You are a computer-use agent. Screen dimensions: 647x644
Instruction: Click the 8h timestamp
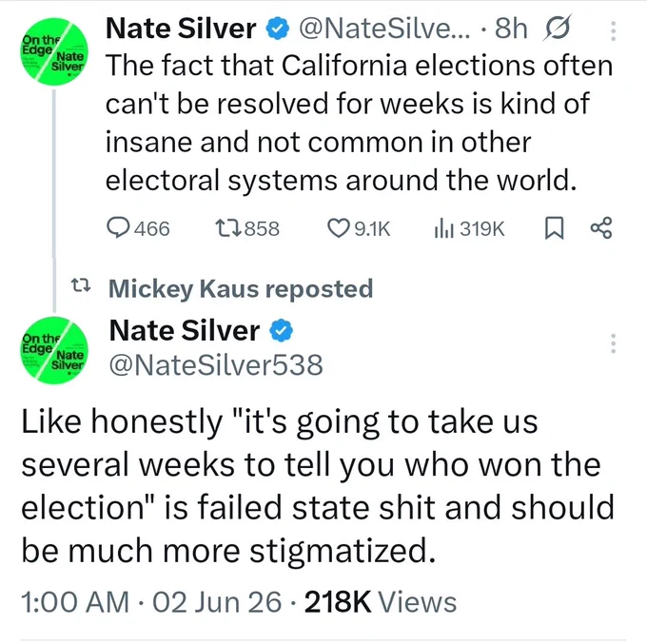tap(511, 29)
